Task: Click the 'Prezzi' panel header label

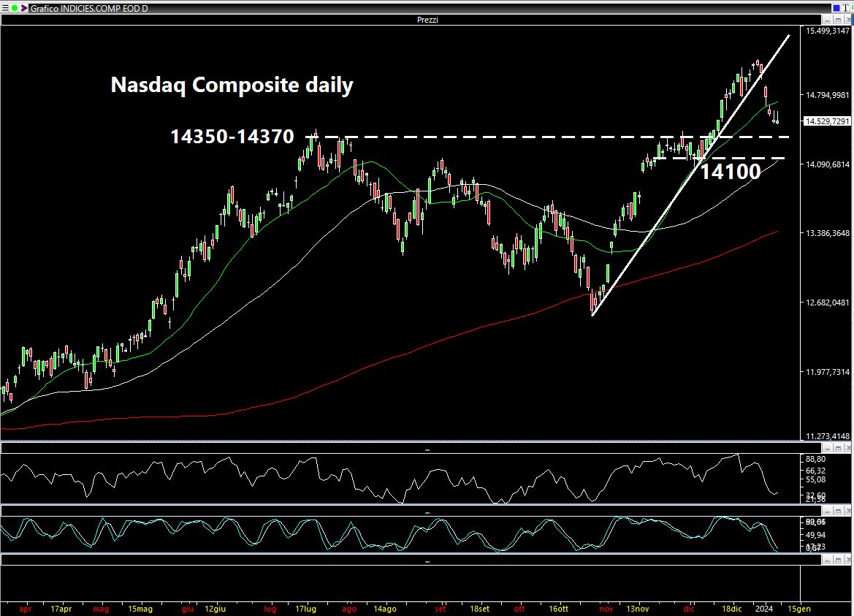Action: 427,20
